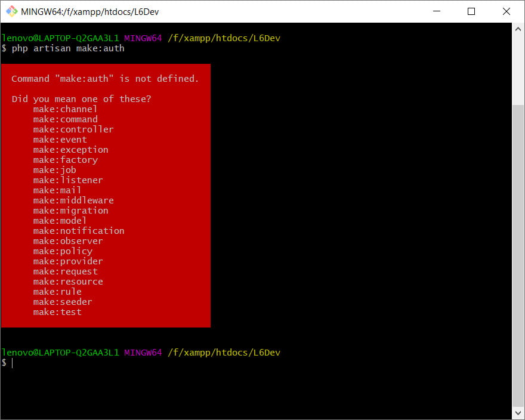The width and height of the screenshot is (525, 420).
Task: Click the vertical scrollbar thumb
Action: pos(518,255)
